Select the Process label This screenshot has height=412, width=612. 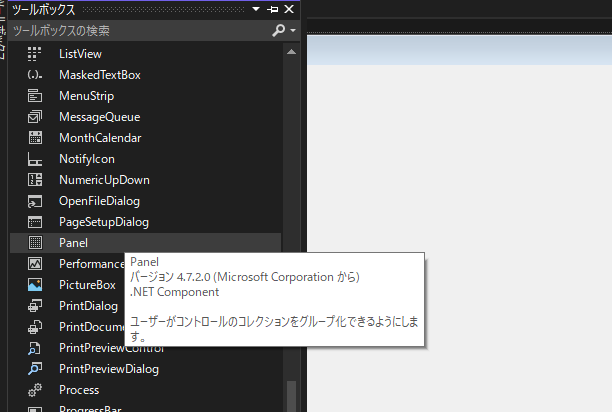(x=79, y=390)
